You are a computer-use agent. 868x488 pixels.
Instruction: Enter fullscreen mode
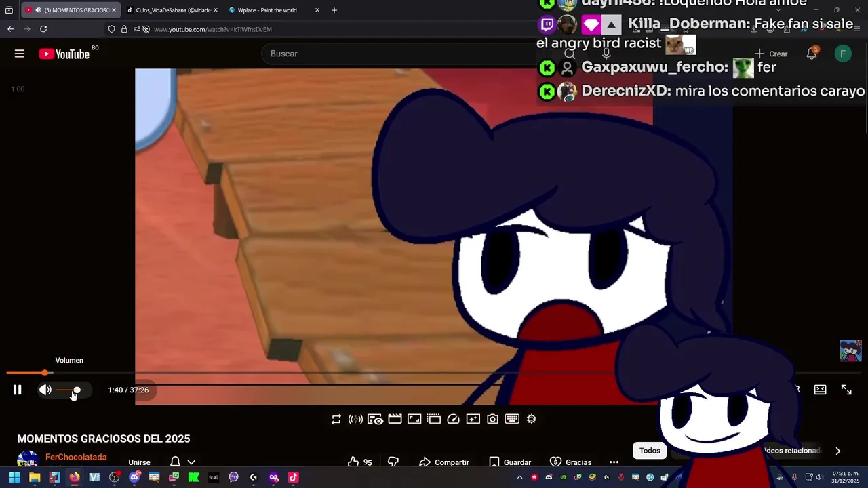point(846,390)
